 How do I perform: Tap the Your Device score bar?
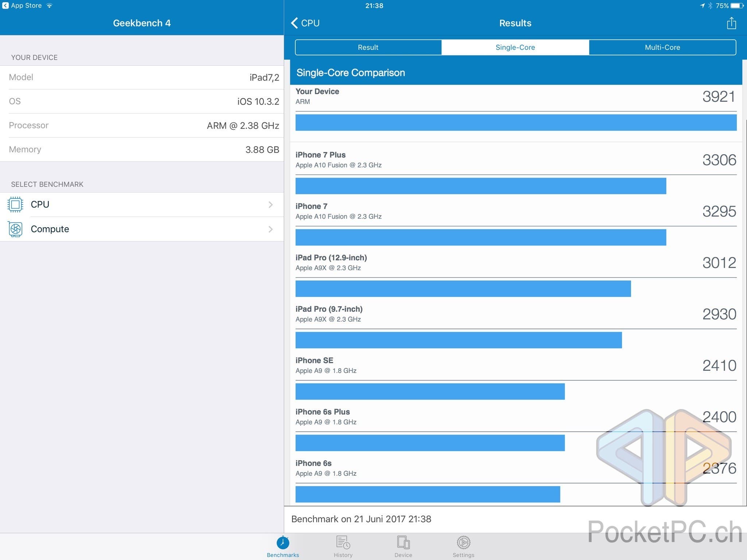point(516,122)
